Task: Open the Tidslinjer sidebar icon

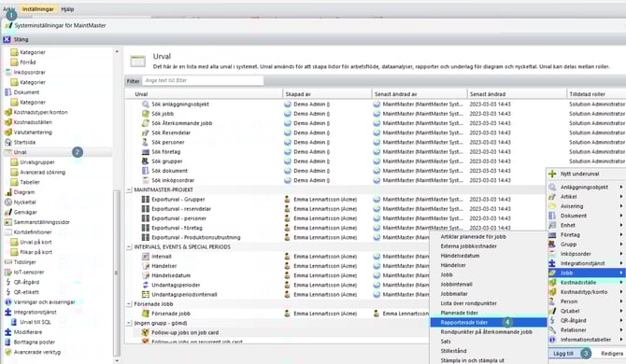Action: click(x=7, y=262)
